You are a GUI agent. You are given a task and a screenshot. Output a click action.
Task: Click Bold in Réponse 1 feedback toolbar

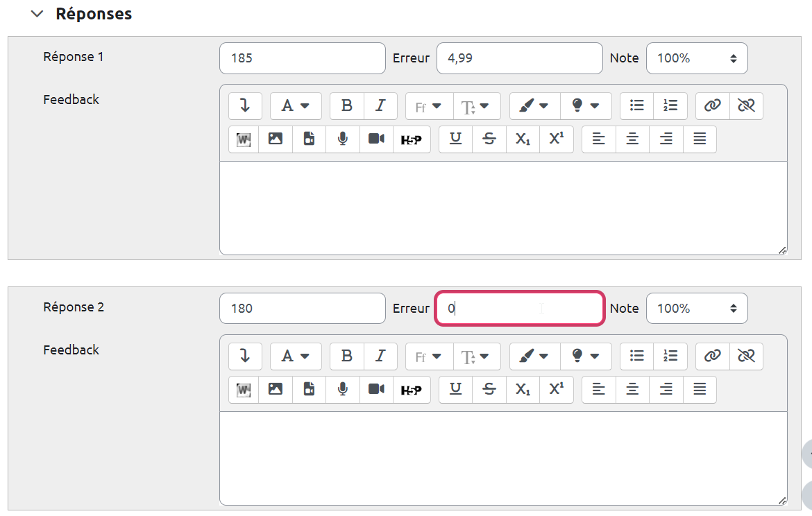[x=346, y=106]
